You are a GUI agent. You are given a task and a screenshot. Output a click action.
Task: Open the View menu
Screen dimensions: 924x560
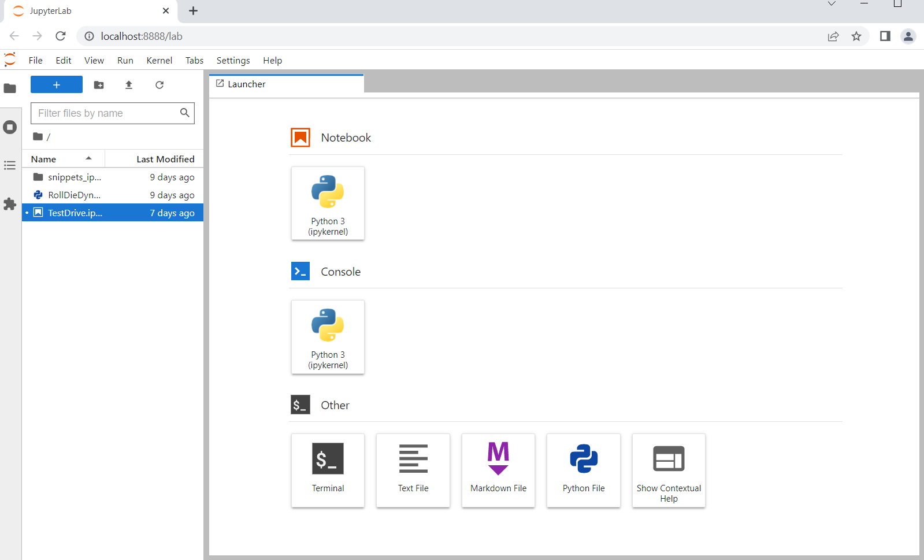tap(94, 60)
